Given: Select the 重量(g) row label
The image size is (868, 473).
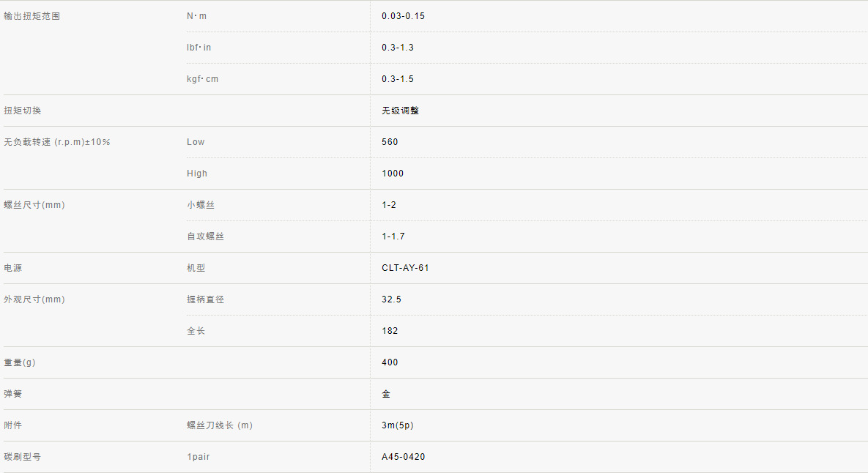Looking at the screenshot, I should (21, 362).
